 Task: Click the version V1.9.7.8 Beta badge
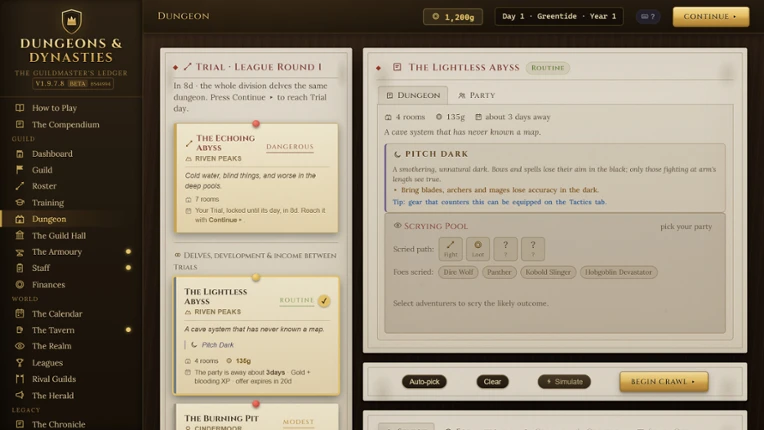73,83
